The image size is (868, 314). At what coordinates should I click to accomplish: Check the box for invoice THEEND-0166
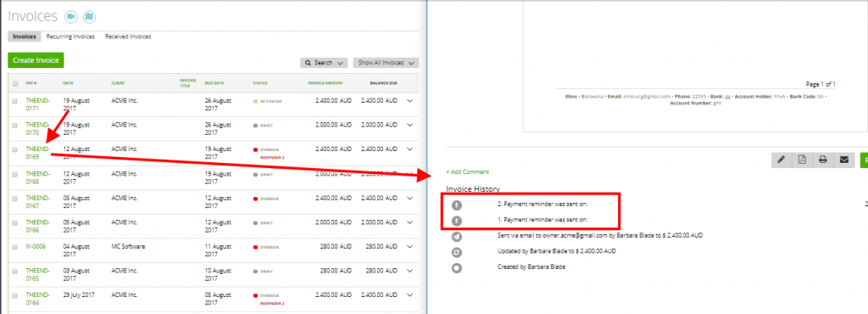(x=15, y=222)
